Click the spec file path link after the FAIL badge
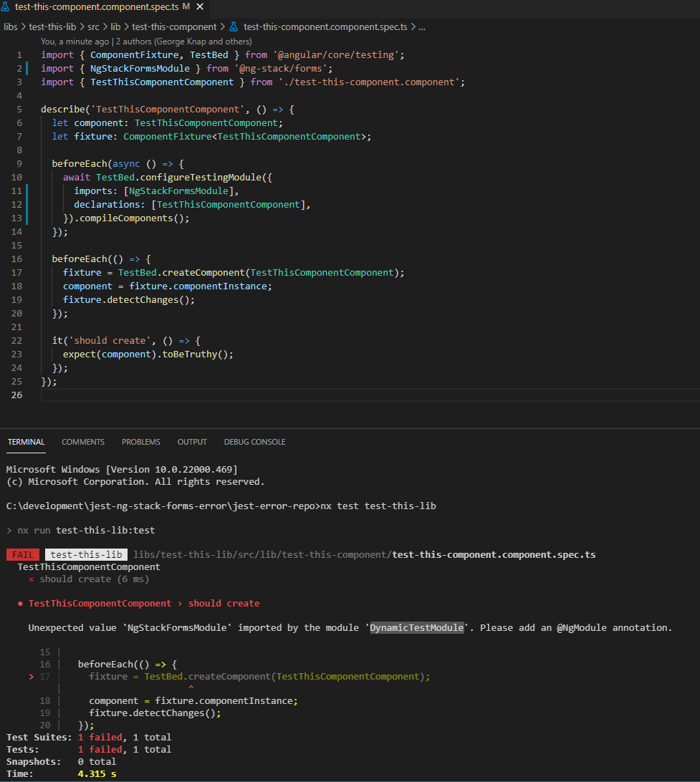 click(x=365, y=554)
